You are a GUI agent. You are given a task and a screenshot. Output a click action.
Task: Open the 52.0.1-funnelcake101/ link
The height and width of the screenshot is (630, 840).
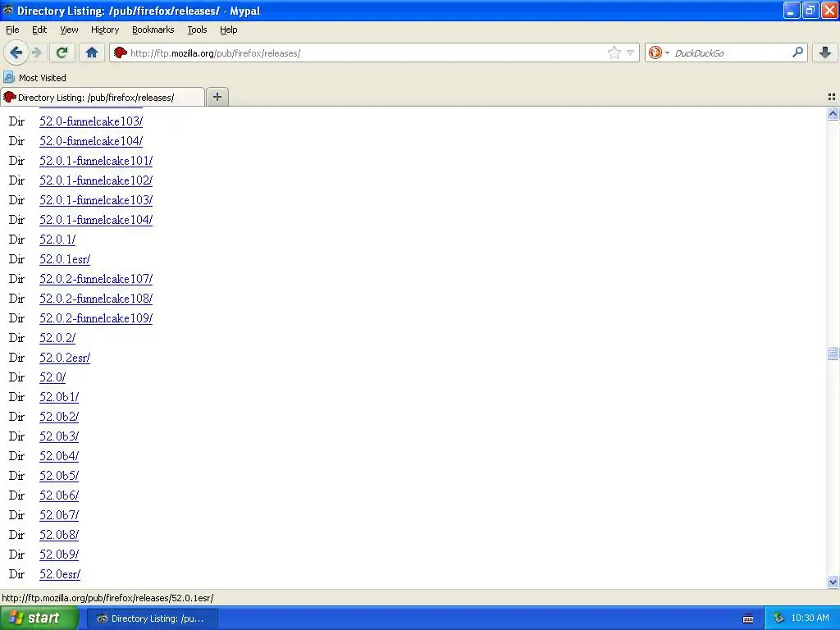[96, 161]
